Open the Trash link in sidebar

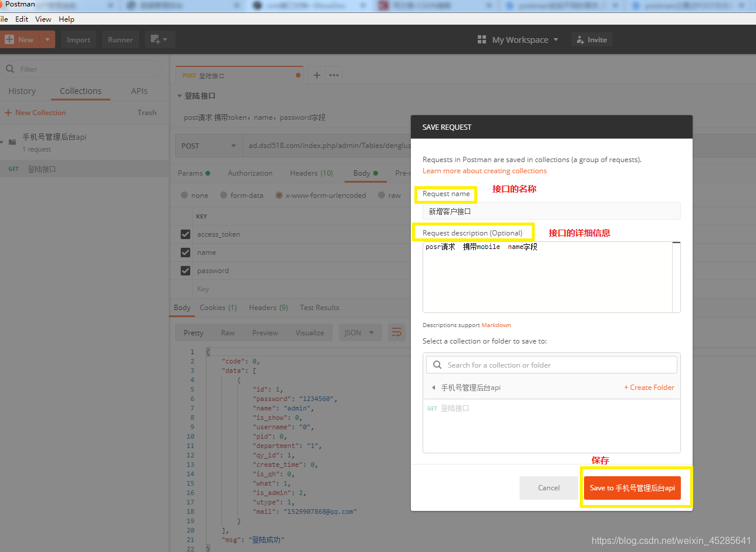tap(147, 113)
